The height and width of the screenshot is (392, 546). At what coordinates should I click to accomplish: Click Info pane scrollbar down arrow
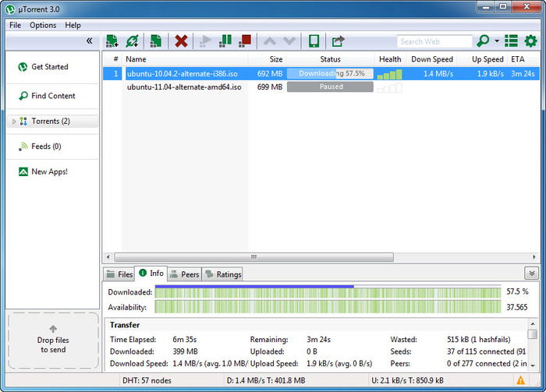[533, 366]
